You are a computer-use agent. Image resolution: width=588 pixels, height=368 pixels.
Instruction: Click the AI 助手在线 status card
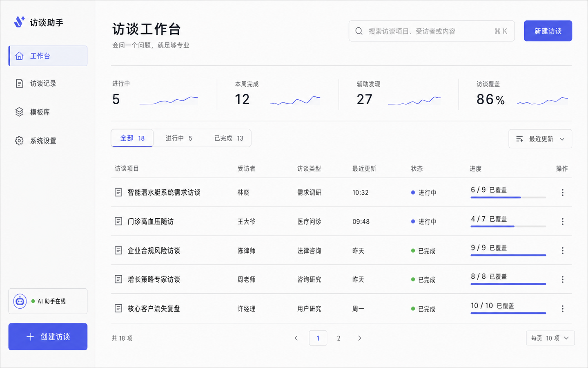[48, 301]
